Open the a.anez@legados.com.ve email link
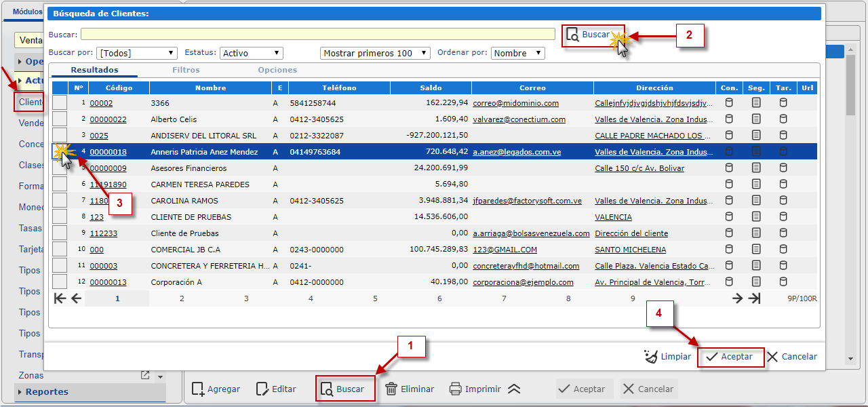Image resolution: width=868 pixels, height=407 pixels. click(x=517, y=152)
